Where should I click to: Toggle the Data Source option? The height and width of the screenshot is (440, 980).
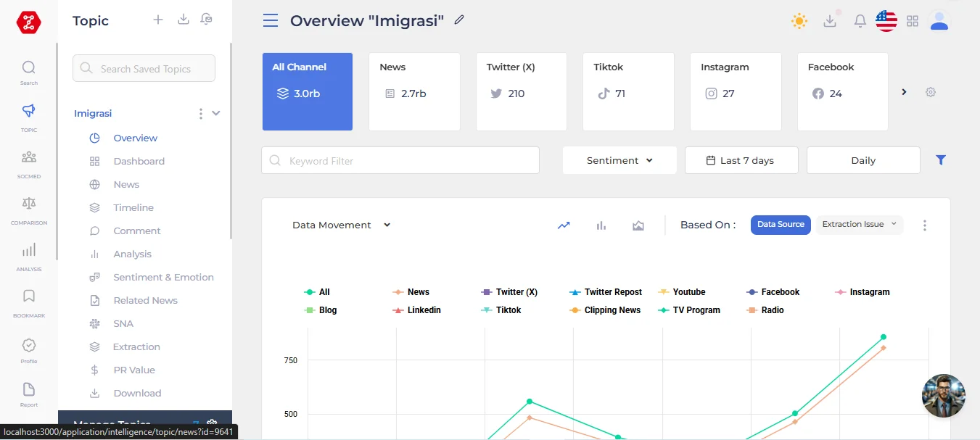pos(781,225)
